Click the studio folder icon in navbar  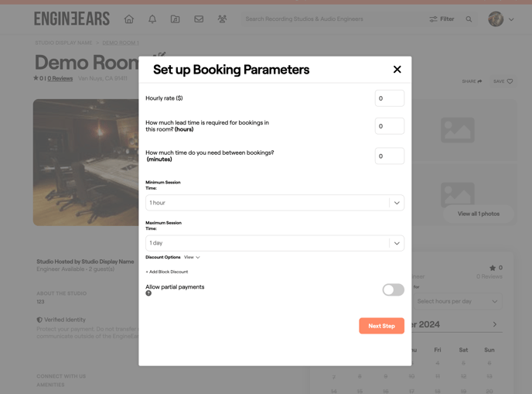[x=176, y=19]
